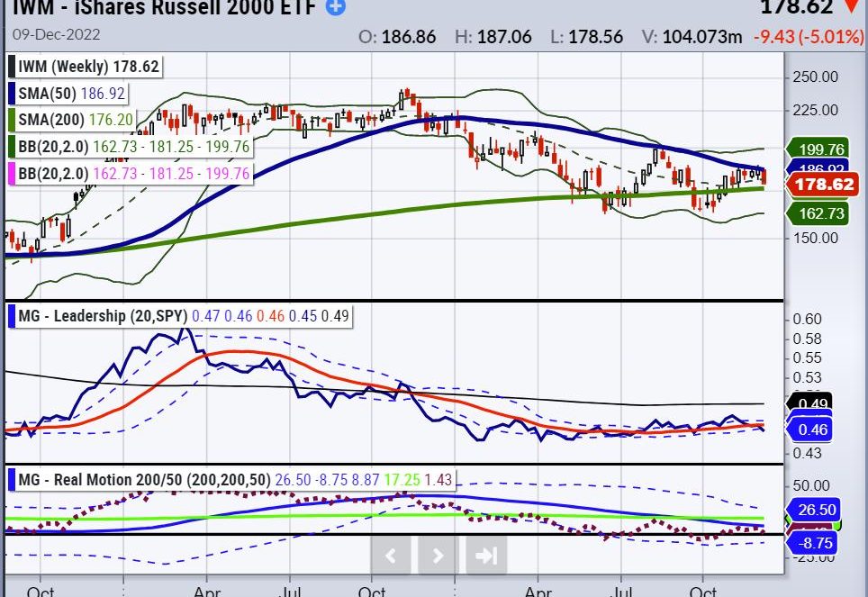This screenshot has height=597, width=868.
Task: Click the green SMA(200) color swatch
Action: [12, 120]
